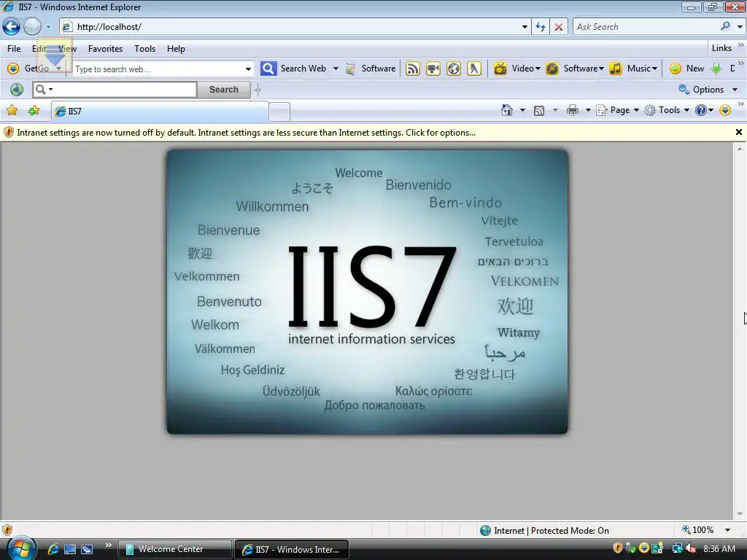Click the Feeds icon in command bar
Viewport: 747px width, 560px height.
(x=539, y=111)
